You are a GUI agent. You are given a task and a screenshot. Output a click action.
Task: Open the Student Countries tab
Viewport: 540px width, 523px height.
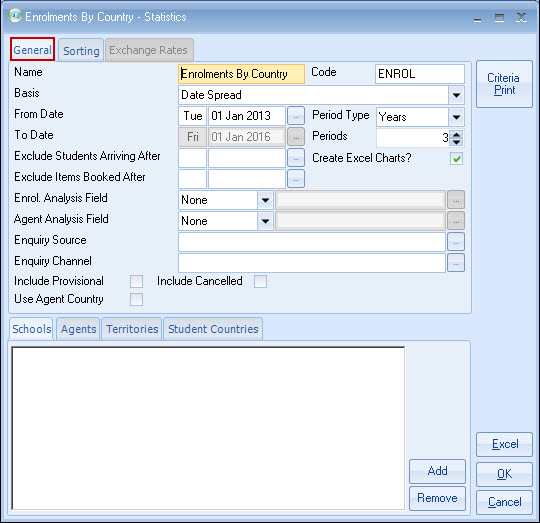point(213,329)
